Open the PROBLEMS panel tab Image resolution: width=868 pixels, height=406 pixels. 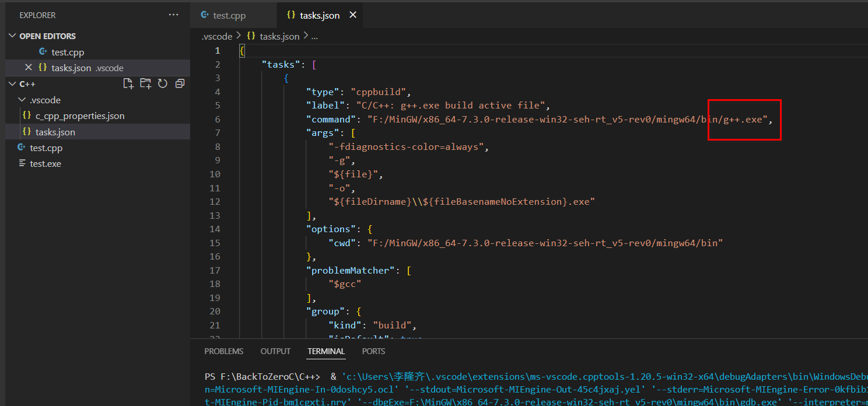pos(224,351)
